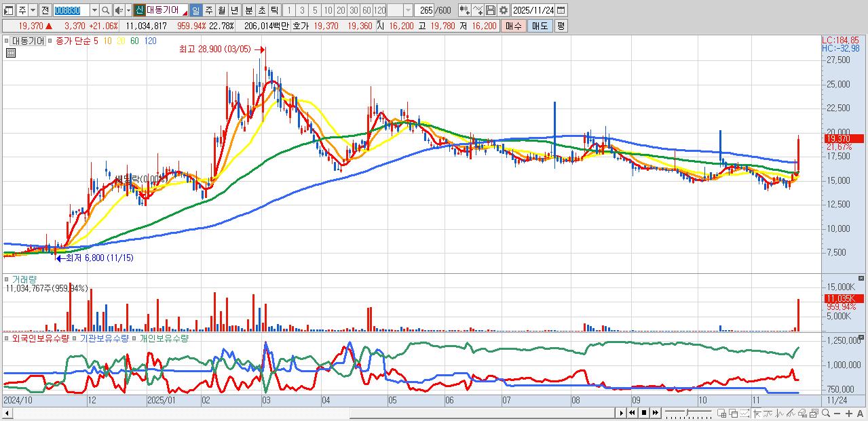
Task: Open the interval combo box dropdown
Action: tap(408, 11)
